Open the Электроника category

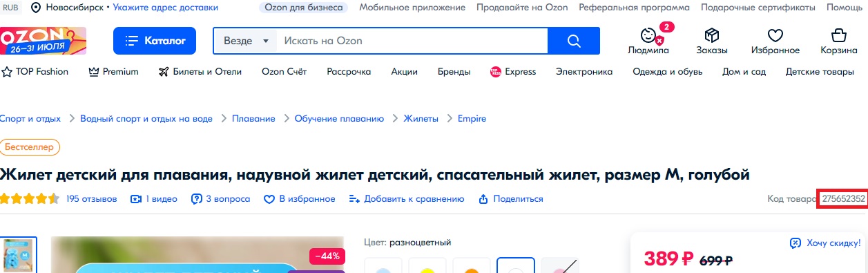584,72
